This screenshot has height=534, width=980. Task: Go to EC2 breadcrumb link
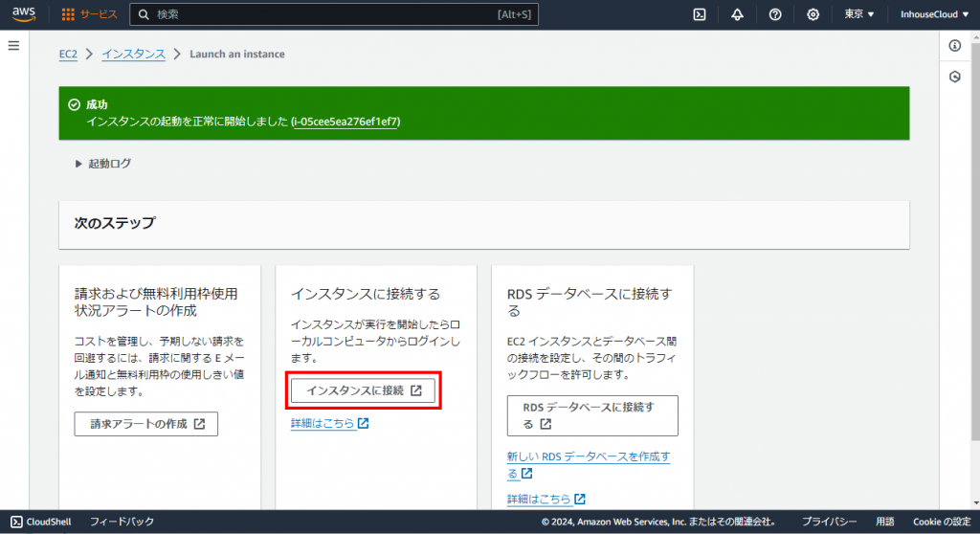68,55
